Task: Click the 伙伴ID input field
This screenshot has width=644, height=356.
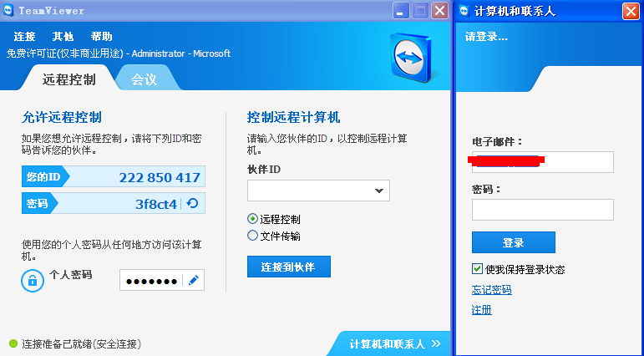Action: click(x=318, y=191)
